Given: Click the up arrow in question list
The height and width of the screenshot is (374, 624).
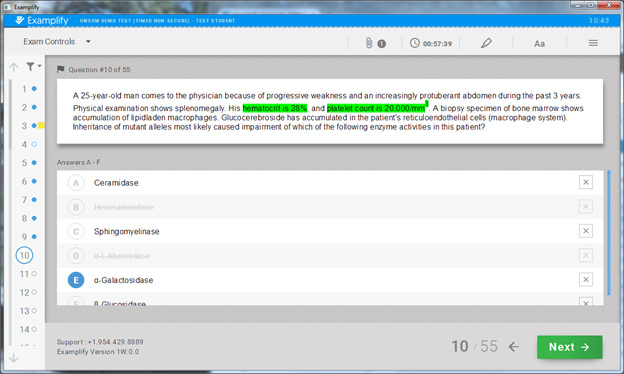Looking at the screenshot, I should (14, 67).
